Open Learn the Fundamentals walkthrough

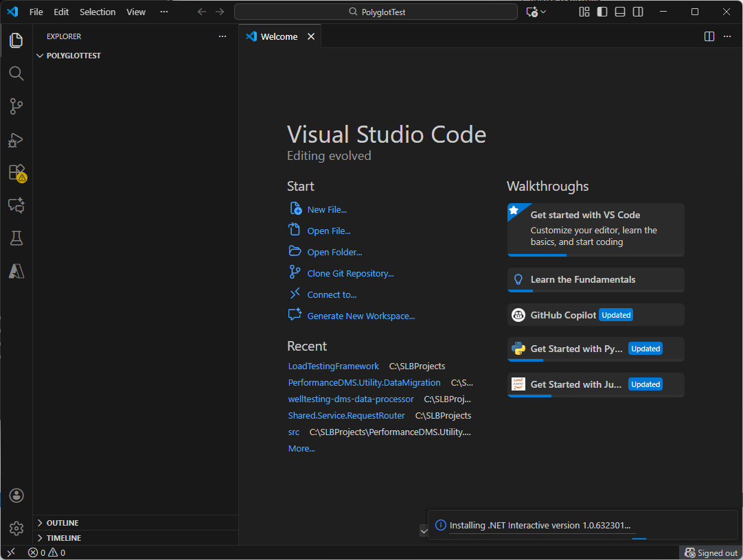pyautogui.click(x=595, y=280)
